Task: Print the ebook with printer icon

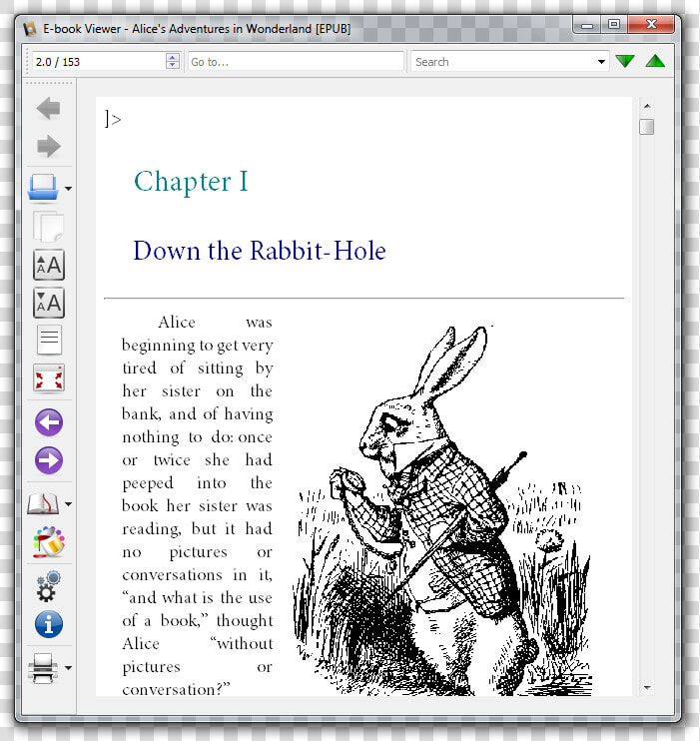Action: click(x=43, y=668)
